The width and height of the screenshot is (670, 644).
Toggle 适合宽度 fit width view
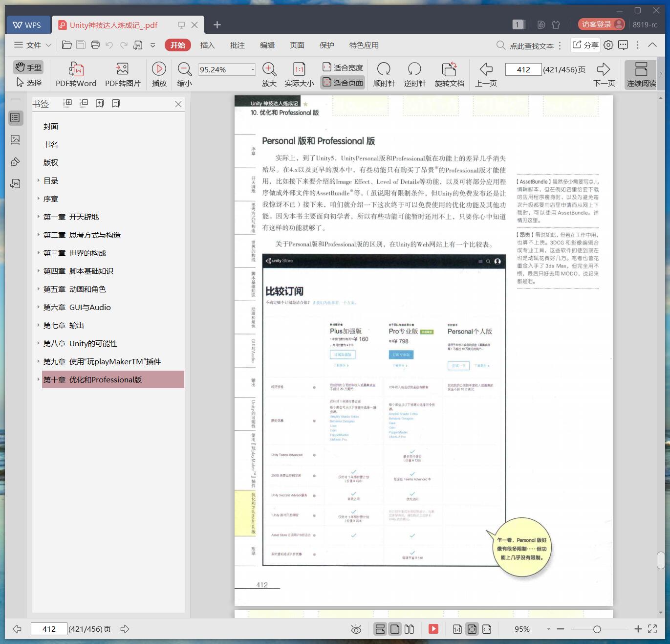(343, 67)
